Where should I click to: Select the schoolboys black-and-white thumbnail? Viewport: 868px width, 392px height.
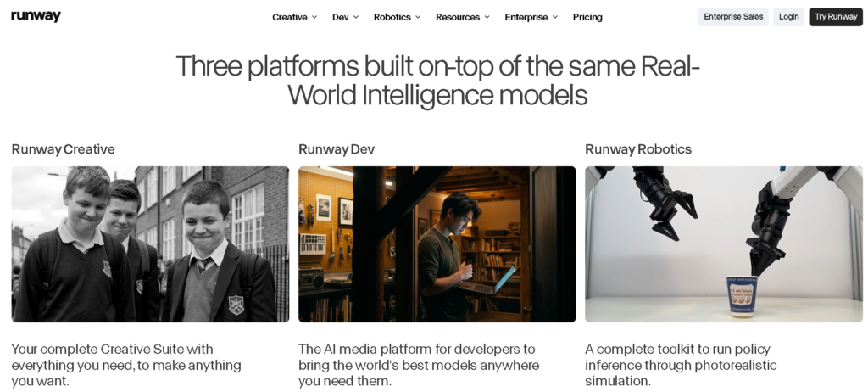click(x=150, y=244)
